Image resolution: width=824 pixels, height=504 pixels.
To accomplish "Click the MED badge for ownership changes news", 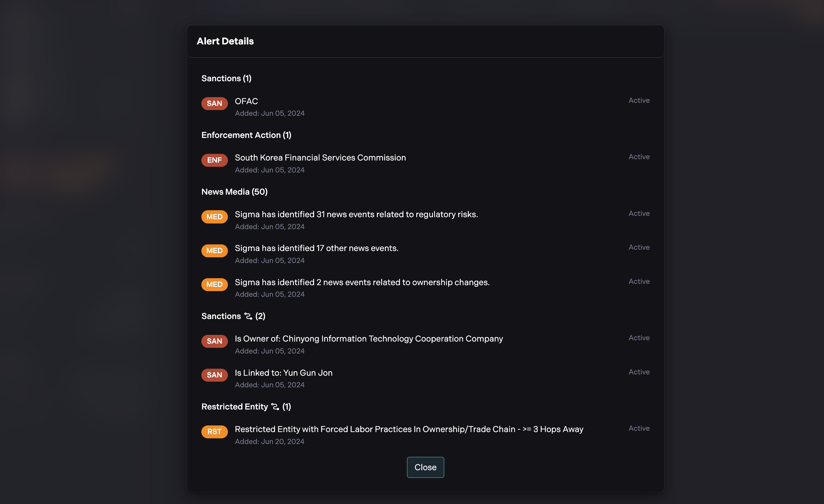I will 214,284.
